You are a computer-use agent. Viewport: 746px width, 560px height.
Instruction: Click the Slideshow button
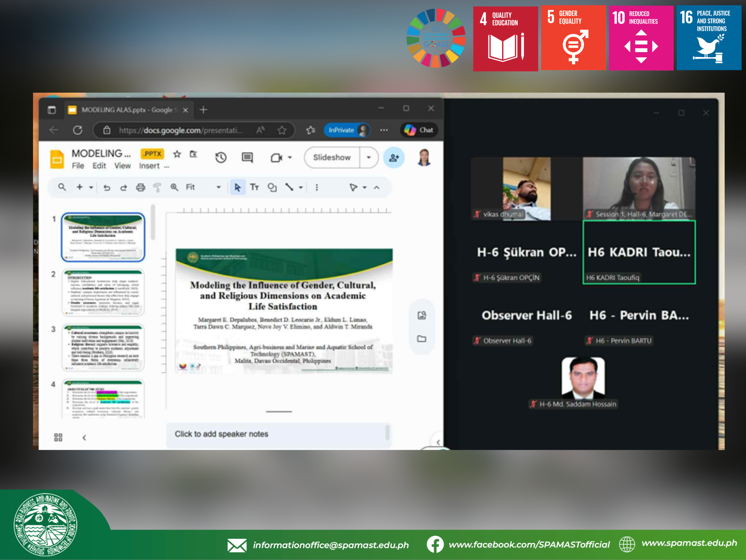tap(332, 157)
